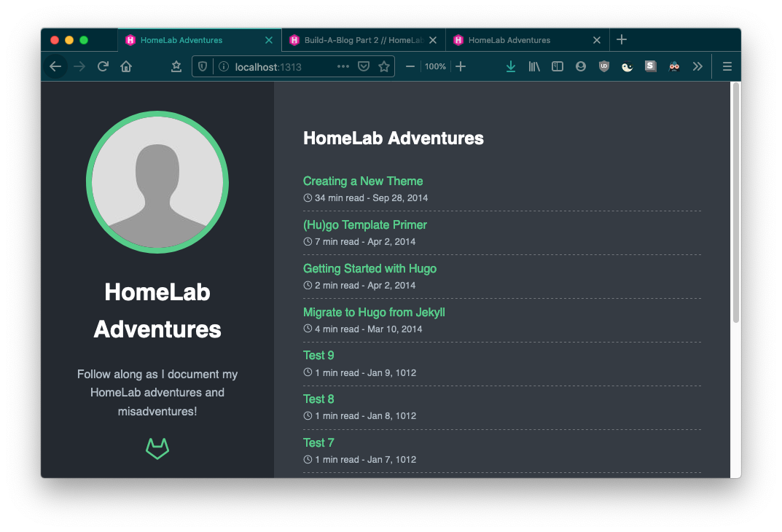The width and height of the screenshot is (782, 532).
Task: Open Migrate to Hugo from Jekyll post
Action: [374, 312]
